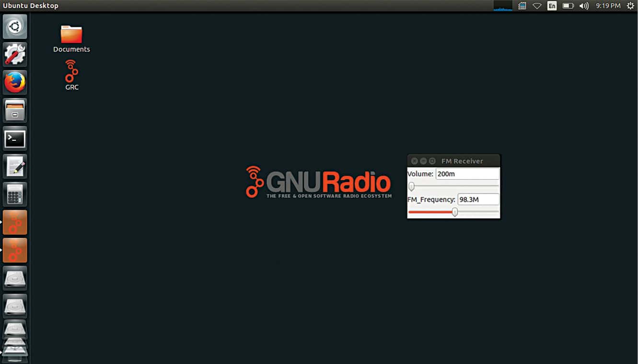This screenshot has width=638, height=364.
Task: Open the Documents folder on the desktop
Action: click(71, 35)
